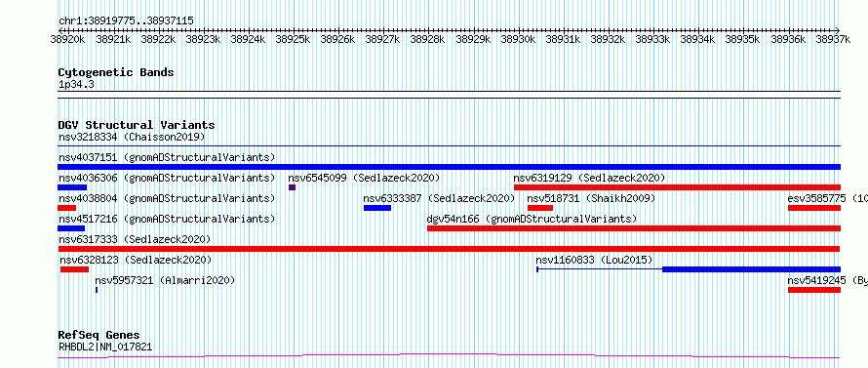Click ruler position 38930k
This screenshot has width=868, height=368.
518,39
